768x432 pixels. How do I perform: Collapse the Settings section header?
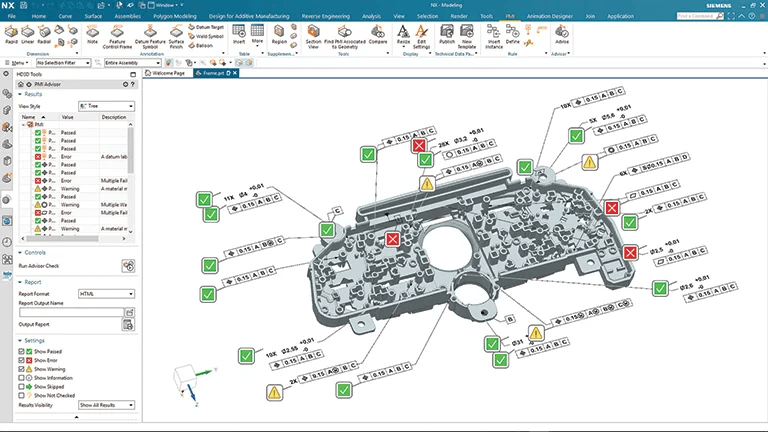(x=33, y=340)
